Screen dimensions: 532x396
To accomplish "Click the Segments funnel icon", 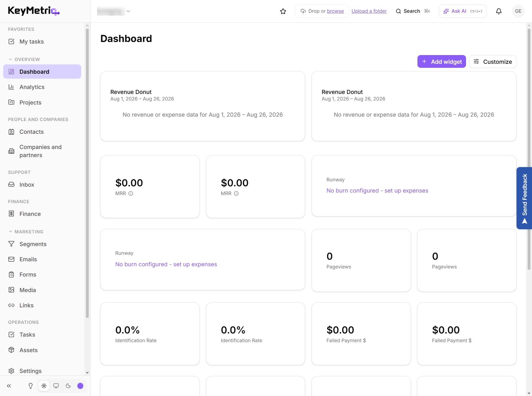I will pos(12,244).
